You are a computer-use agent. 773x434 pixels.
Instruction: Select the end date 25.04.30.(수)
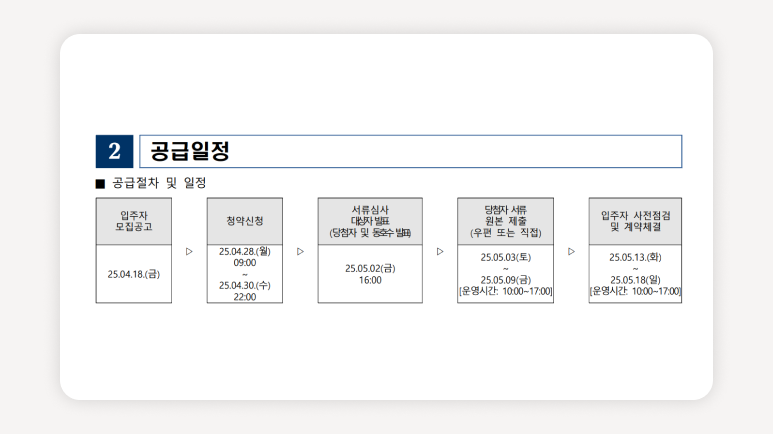[245, 286]
